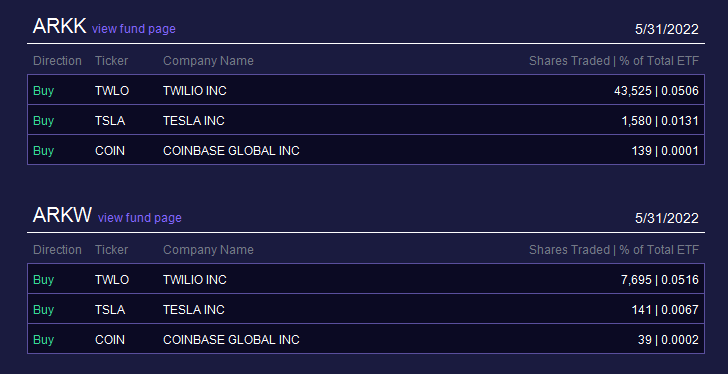Select COINBASE GLOBAL INC row in ARKK
Viewport: 728px width, 374px height.
(x=366, y=150)
